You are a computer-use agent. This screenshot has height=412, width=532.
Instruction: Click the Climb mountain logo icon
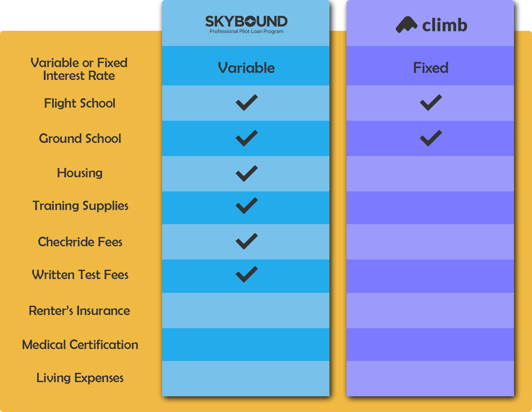click(406, 25)
